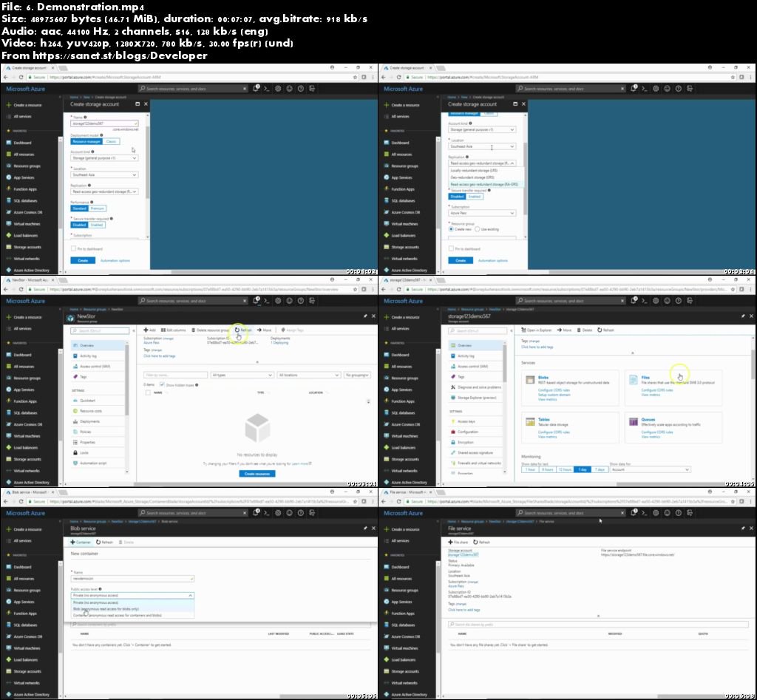
Task: Click Refresh in the storage123demo567 toolbar
Action: [x=605, y=330]
